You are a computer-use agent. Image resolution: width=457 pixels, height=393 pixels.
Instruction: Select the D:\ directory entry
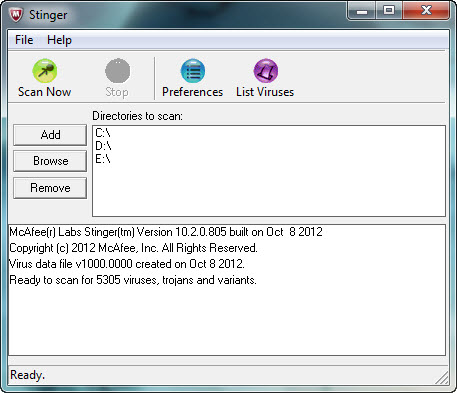pyautogui.click(x=103, y=146)
